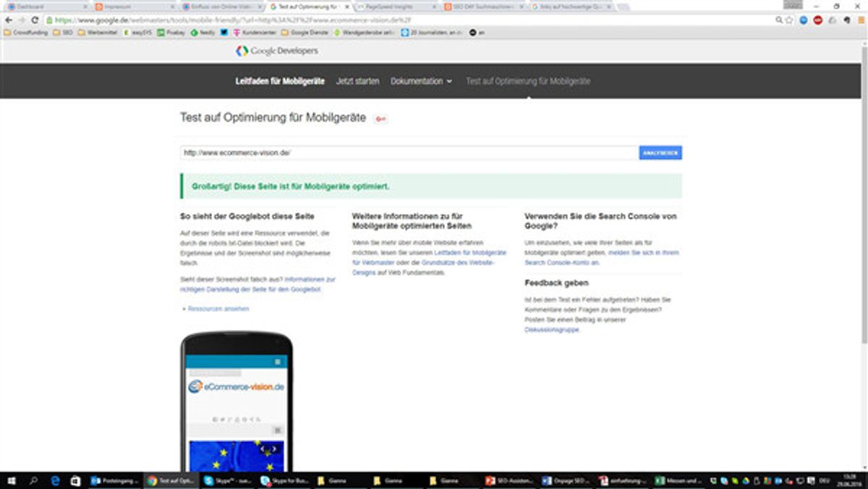Bookmark this page with the star icon
The height and width of the screenshot is (489, 868).
[x=789, y=20]
